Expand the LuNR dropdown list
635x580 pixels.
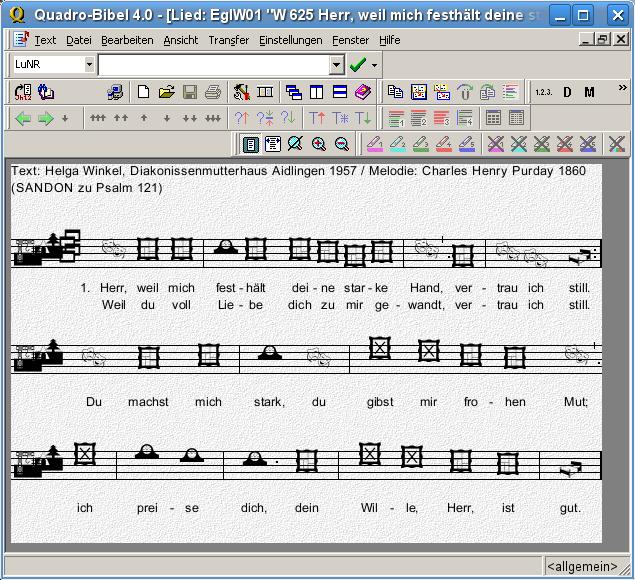[x=89, y=65]
